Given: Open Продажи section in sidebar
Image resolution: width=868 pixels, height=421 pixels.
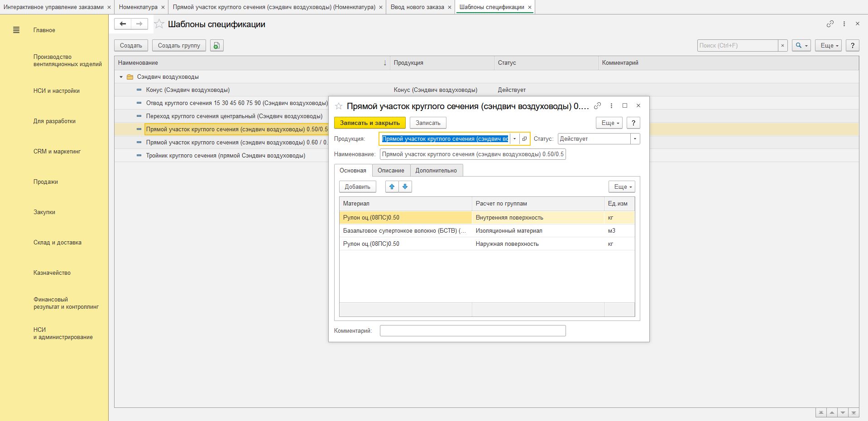Looking at the screenshot, I should 46,182.
